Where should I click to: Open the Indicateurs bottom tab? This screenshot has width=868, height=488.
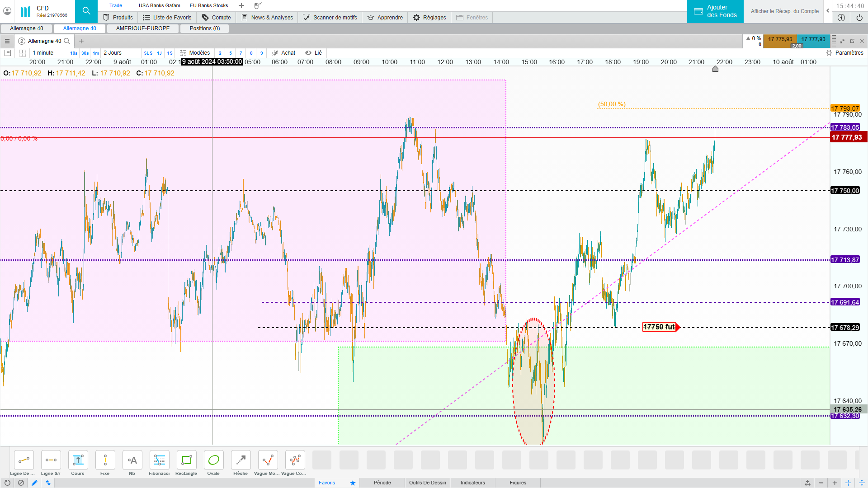472,483
